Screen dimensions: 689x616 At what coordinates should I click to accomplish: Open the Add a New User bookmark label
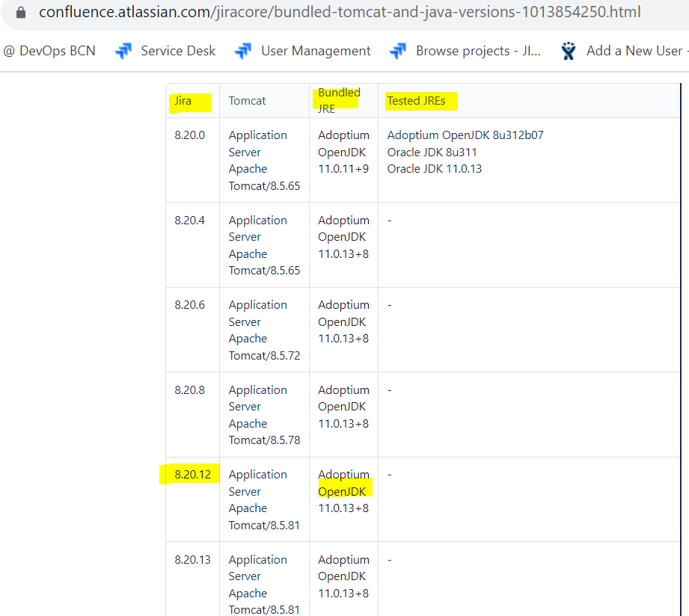click(637, 51)
